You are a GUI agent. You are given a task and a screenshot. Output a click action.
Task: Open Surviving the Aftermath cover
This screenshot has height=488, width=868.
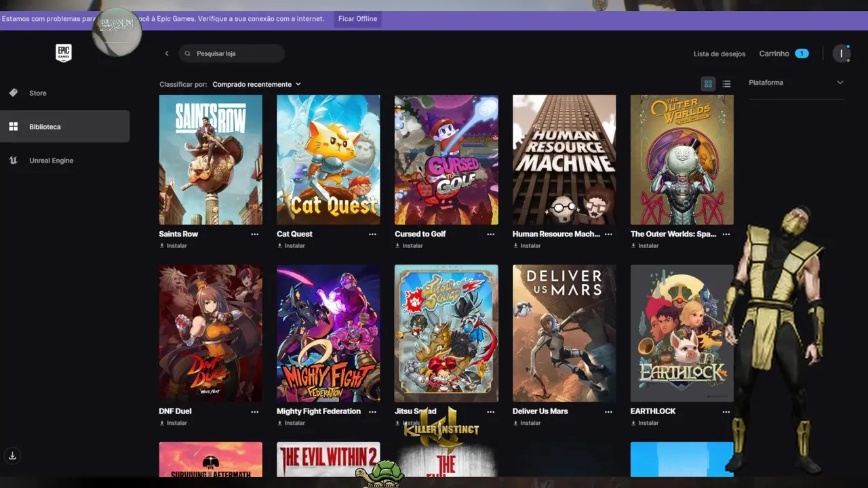pos(210,459)
